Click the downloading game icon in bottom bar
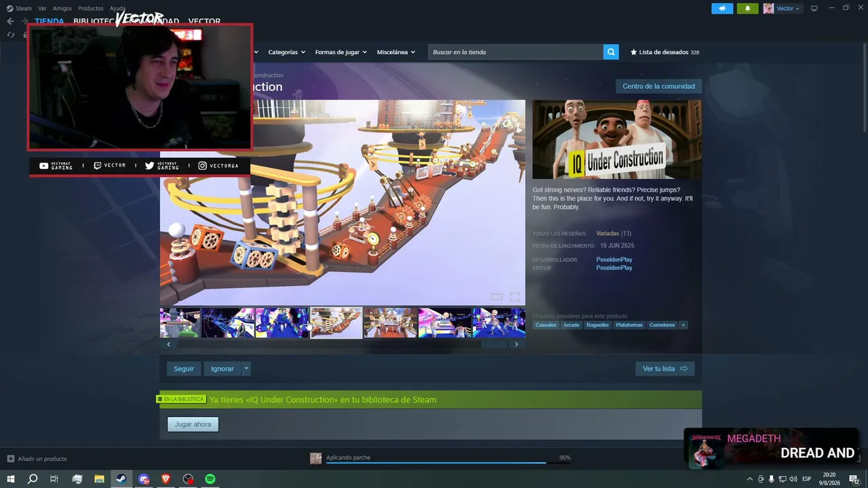This screenshot has width=868, height=488. pyautogui.click(x=316, y=459)
